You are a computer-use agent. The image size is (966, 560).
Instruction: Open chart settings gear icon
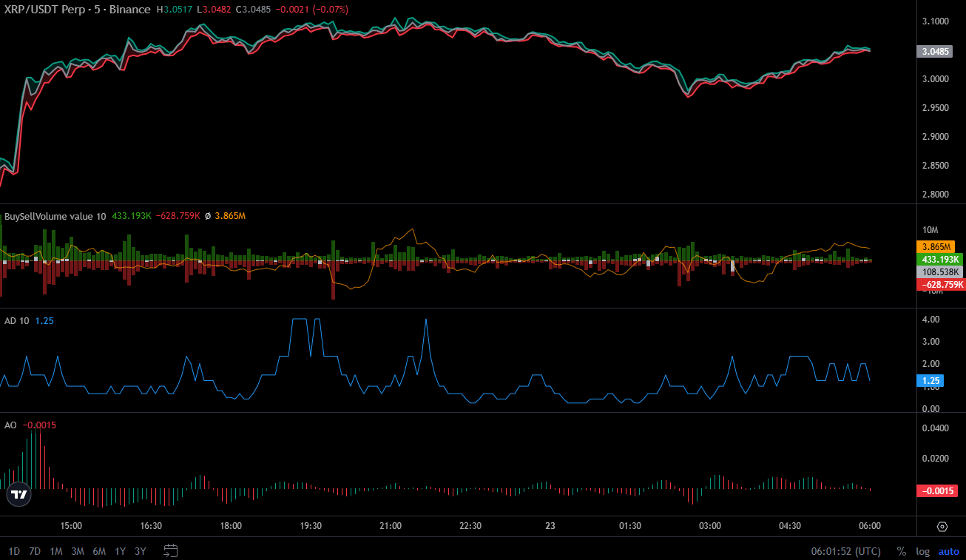[x=942, y=527]
